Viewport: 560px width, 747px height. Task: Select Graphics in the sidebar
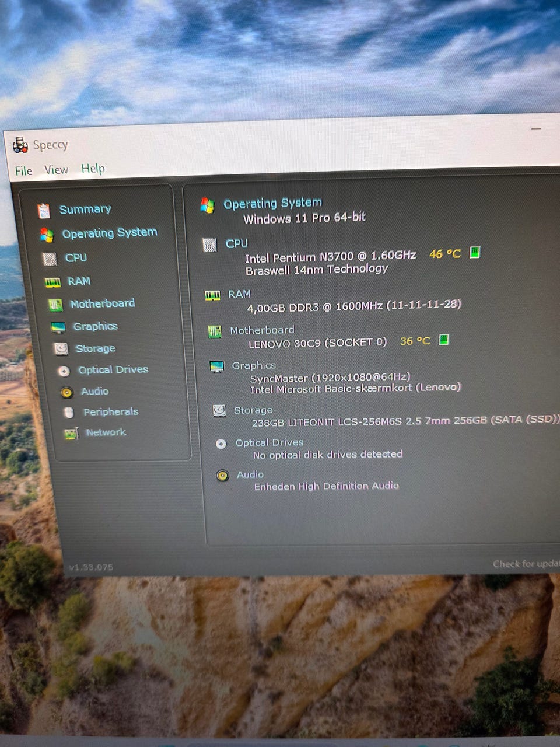pos(95,326)
